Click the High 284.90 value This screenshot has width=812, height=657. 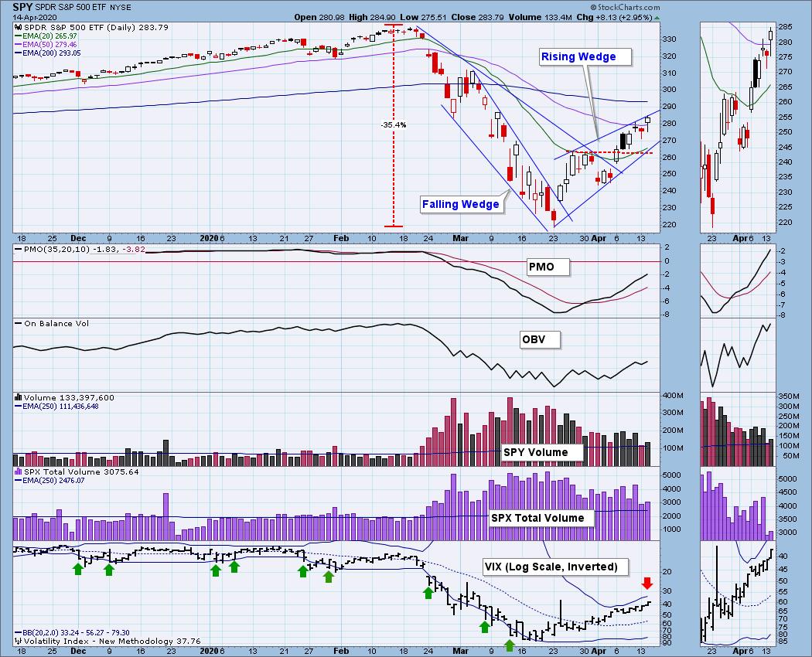pos(374,17)
